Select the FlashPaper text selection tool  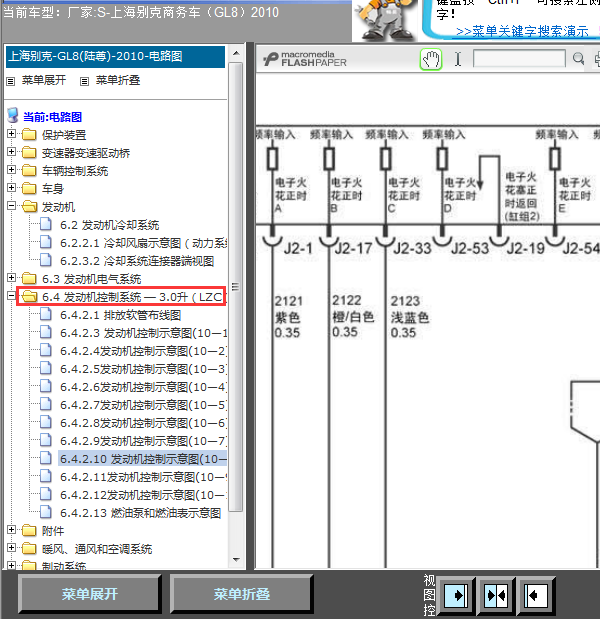[x=458, y=59]
